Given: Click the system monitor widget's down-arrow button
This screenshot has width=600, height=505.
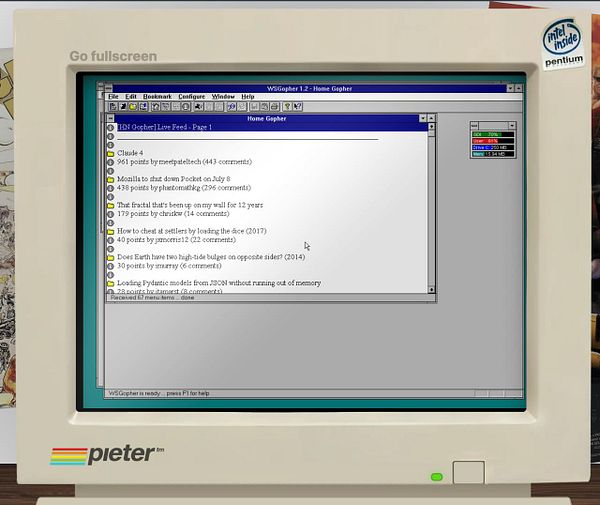Looking at the screenshot, I should click(512, 125).
